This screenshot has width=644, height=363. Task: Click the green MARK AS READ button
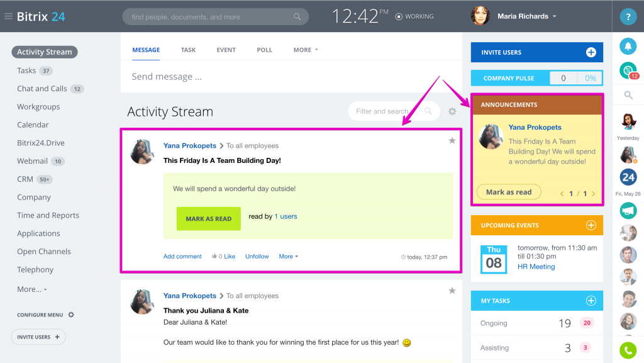tap(209, 218)
